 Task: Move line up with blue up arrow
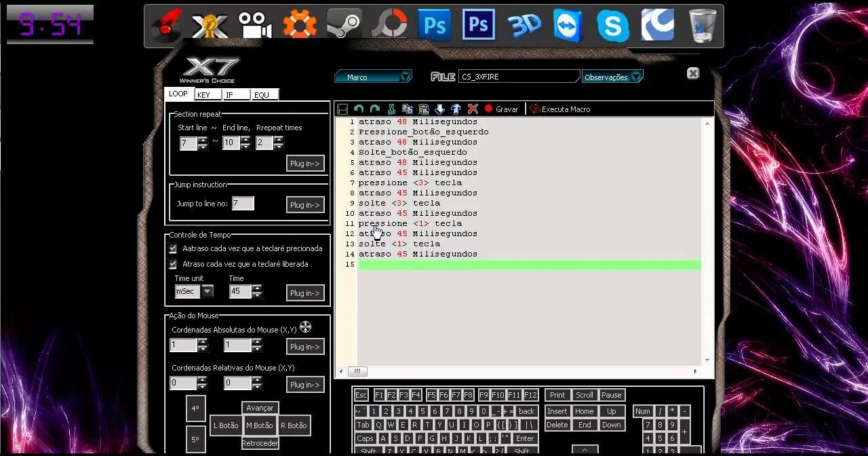point(456,109)
